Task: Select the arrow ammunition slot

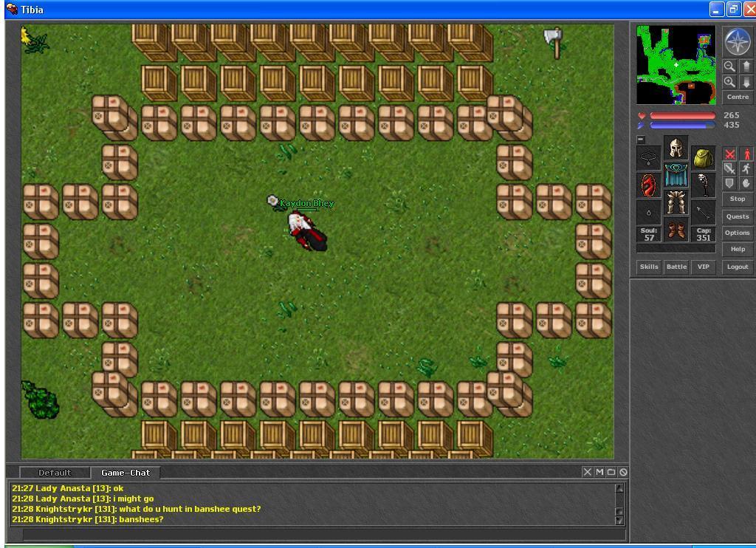Action: point(703,212)
